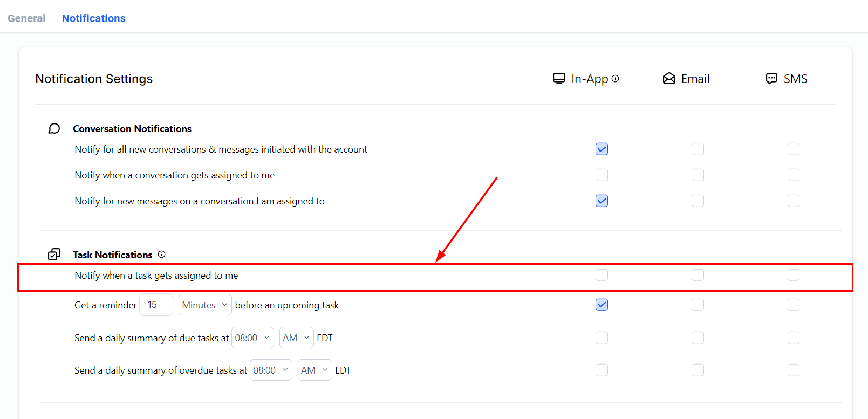Select the Notifications tab
Screen dimensions: 868x419
94,18
